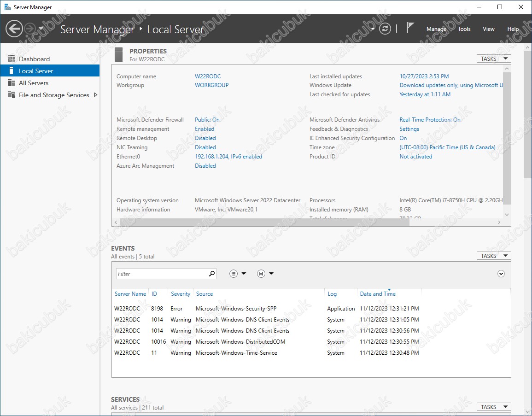Click IE Enhanced Security Configuration 'On' link
Image resolution: width=532 pixels, height=416 pixels.
coord(403,138)
